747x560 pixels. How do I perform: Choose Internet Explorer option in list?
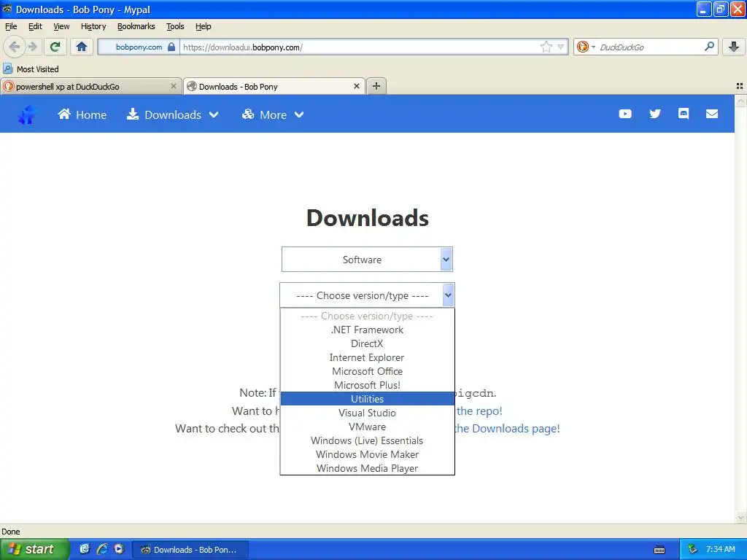point(368,357)
